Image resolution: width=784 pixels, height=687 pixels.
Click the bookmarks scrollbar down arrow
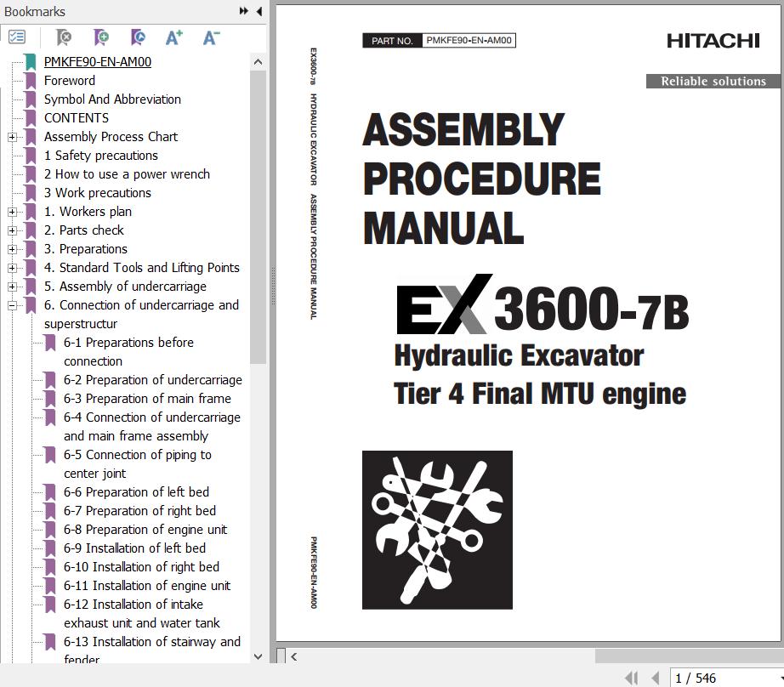point(258,656)
